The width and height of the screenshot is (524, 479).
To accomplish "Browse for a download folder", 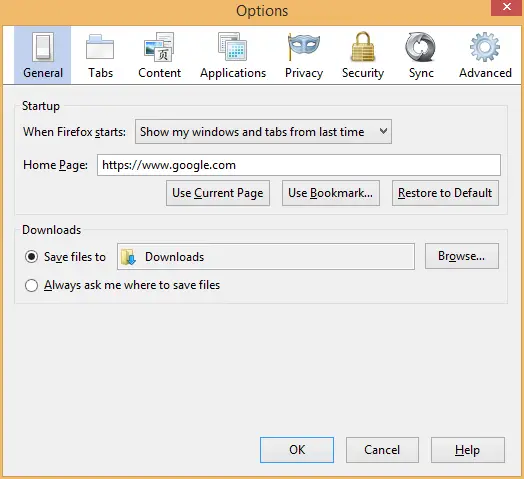I will click(462, 256).
